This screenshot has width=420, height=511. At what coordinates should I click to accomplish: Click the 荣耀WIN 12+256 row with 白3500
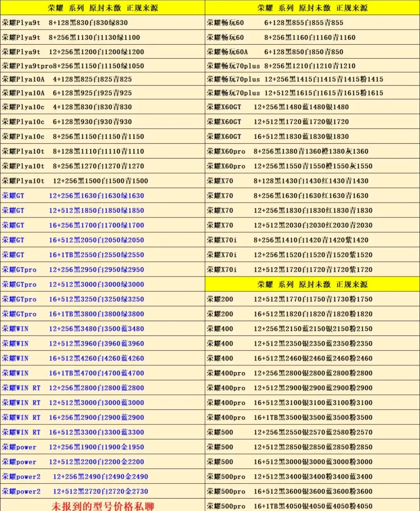click(x=103, y=328)
